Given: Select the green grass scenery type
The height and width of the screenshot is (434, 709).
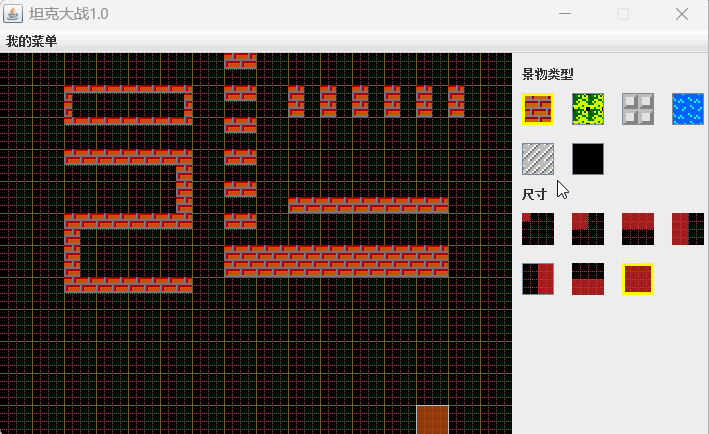Looking at the screenshot, I should click(588, 109).
